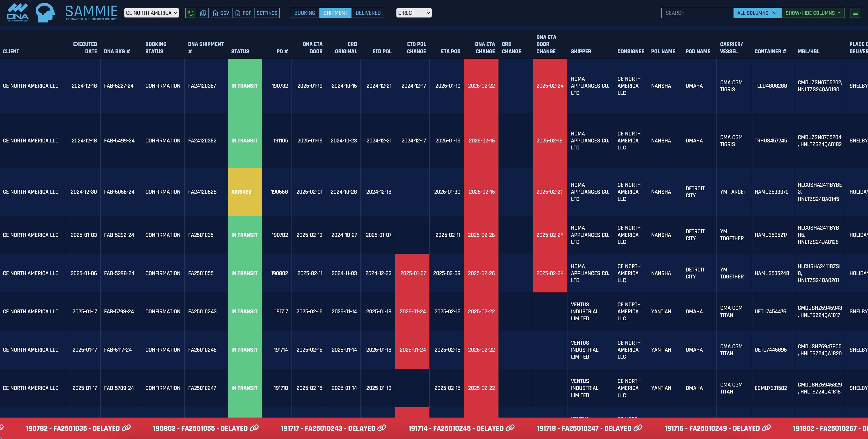
Task: Click DNA ETA door change 2025-02-24 cell
Action: coord(550,86)
